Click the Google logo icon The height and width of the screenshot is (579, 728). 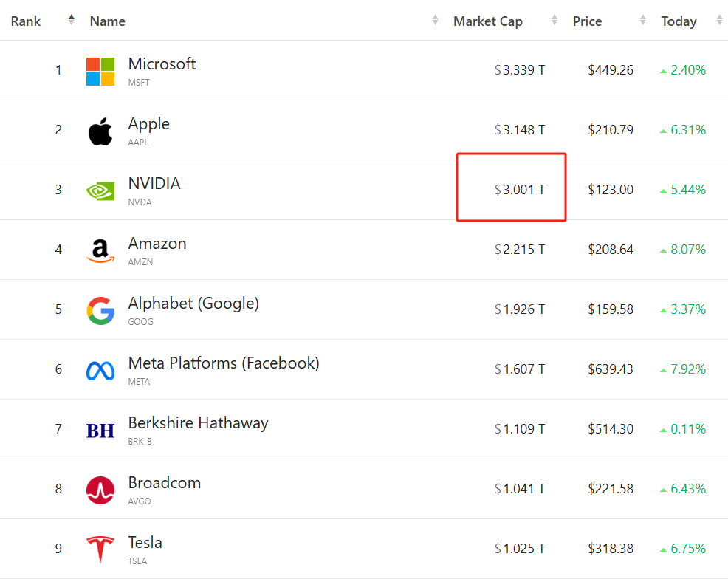click(100, 311)
